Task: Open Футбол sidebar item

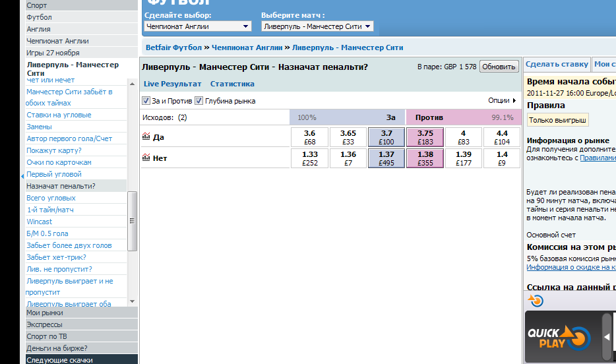Action: [x=82, y=17]
